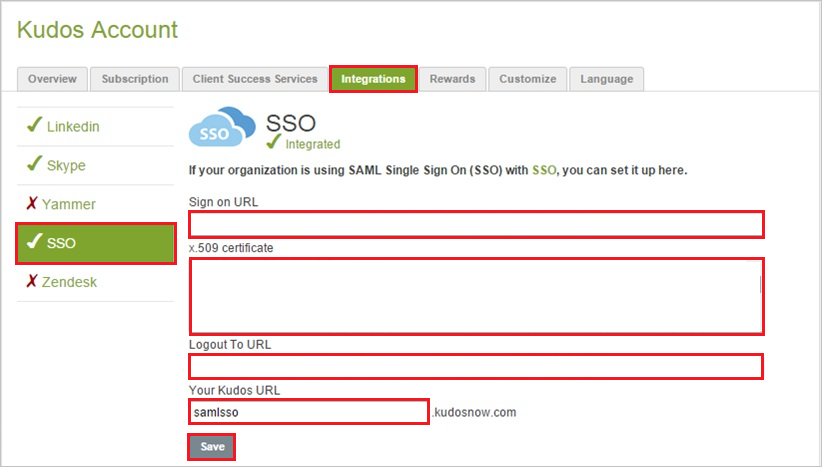Click the red X beside Zendesk
822x467 pixels.
pos(31,281)
